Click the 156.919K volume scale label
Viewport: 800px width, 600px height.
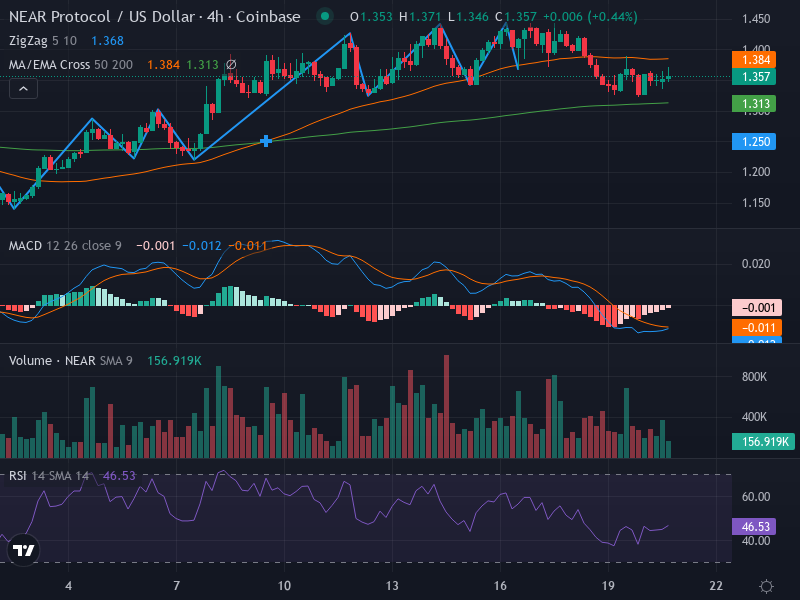coord(763,441)
